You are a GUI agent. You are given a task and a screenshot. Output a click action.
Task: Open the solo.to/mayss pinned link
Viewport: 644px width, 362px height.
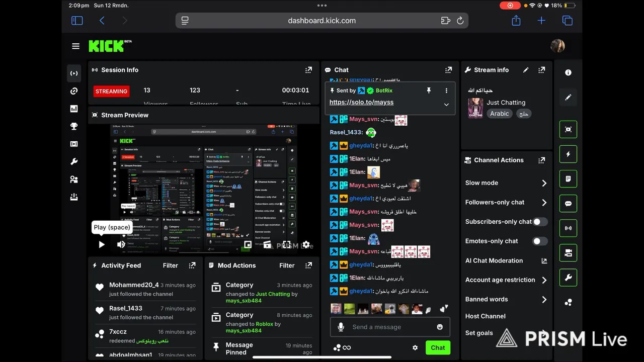[x=361, y=102]
